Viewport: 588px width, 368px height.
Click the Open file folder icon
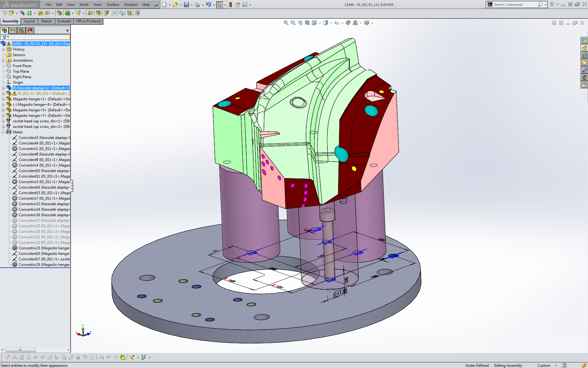click(175, 5)
